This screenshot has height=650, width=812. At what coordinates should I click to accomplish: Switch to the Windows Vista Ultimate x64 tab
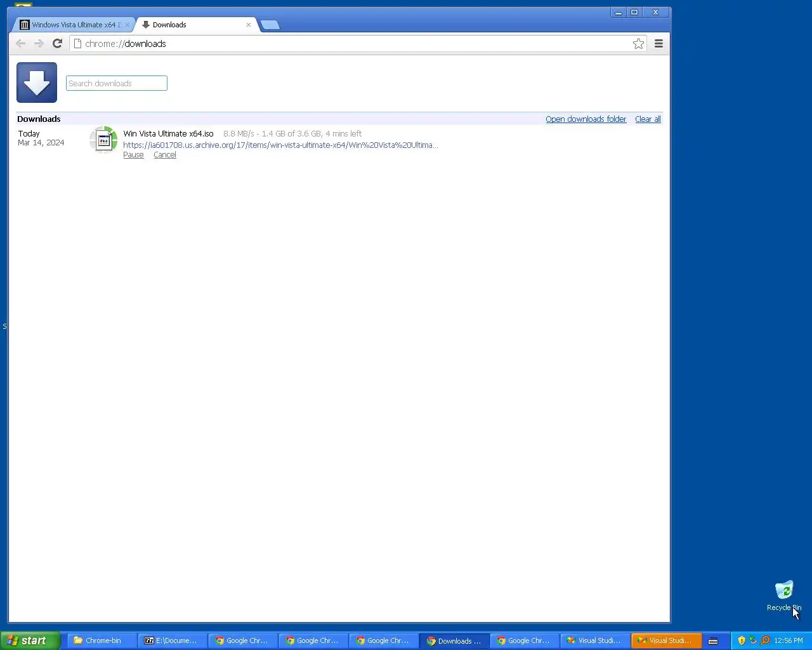click(72, 25)
